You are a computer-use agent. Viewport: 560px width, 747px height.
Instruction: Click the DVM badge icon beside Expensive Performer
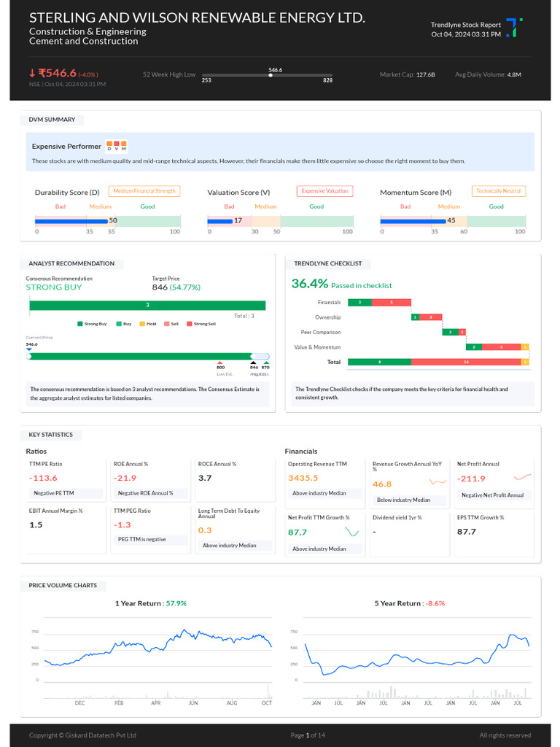117,146
